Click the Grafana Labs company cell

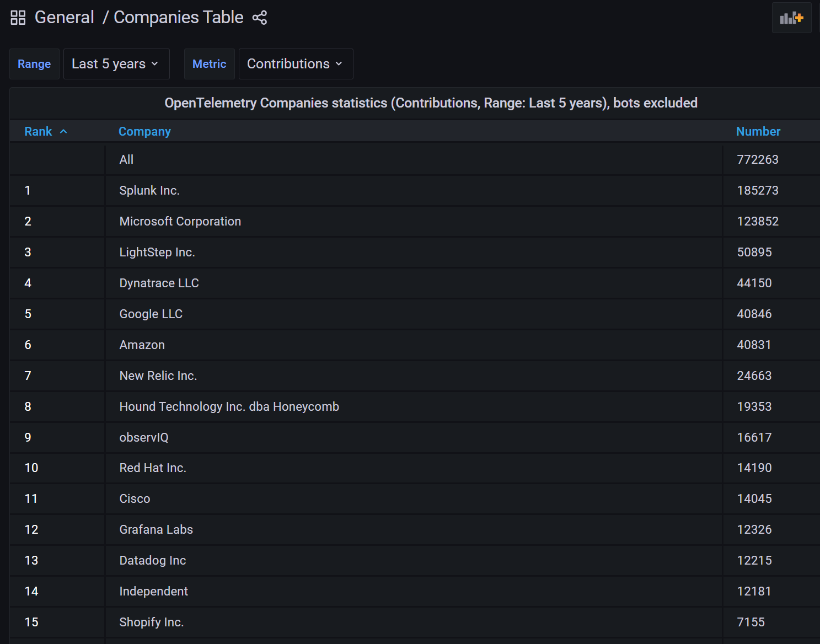[x=414, y=530]
